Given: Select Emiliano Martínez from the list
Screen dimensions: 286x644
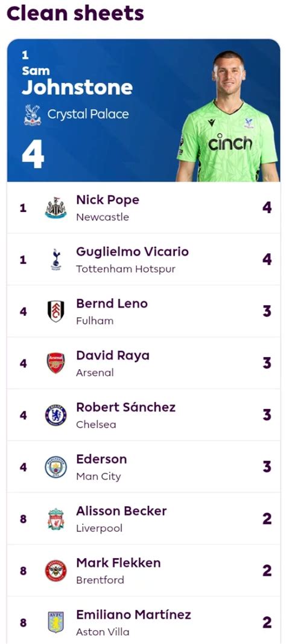Looking at the screenshot, I should pyautogui.click(x=134, y=615).
